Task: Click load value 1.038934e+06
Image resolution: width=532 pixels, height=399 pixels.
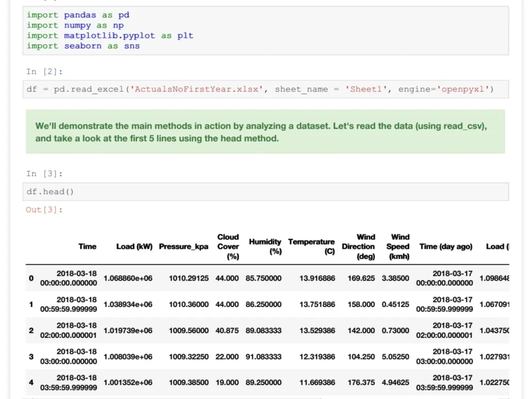Action: tap(128, 304)
